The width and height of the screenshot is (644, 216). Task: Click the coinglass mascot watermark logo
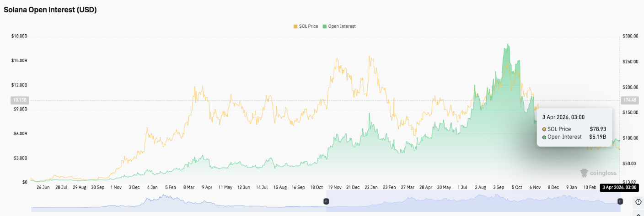tap(584, 173)
